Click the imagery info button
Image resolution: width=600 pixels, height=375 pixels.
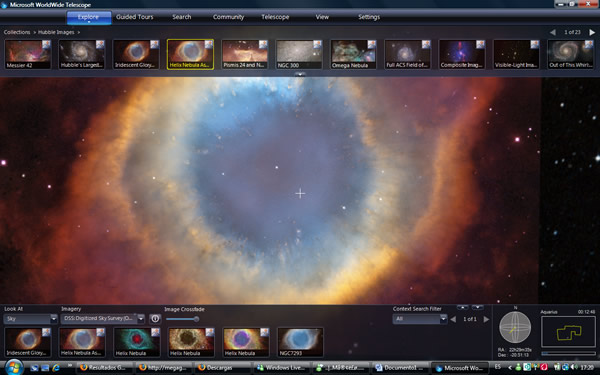pyautogui.click(x=155, y=319)
